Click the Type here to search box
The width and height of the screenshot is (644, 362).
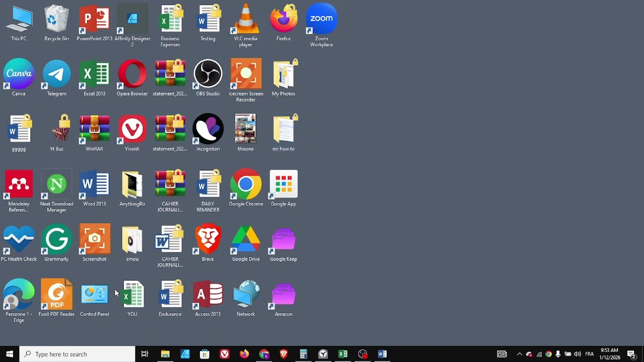click(x=77, y=354)
